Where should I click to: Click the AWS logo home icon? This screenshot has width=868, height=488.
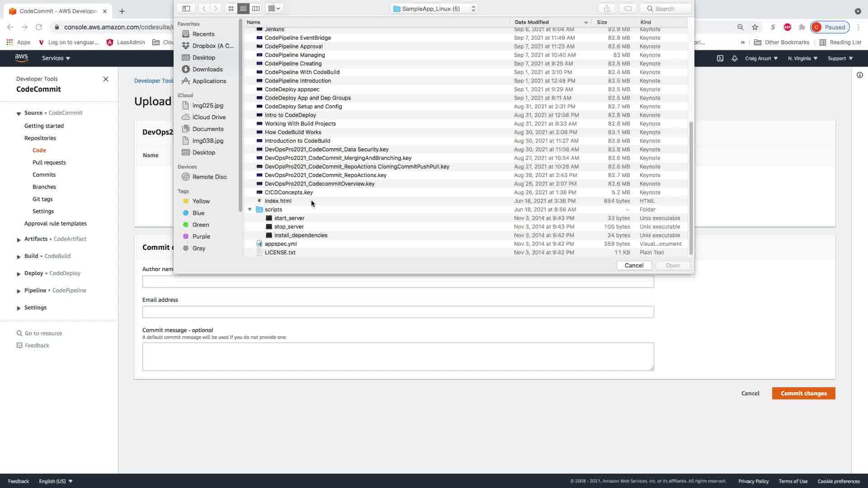click(x=21, y=58)
